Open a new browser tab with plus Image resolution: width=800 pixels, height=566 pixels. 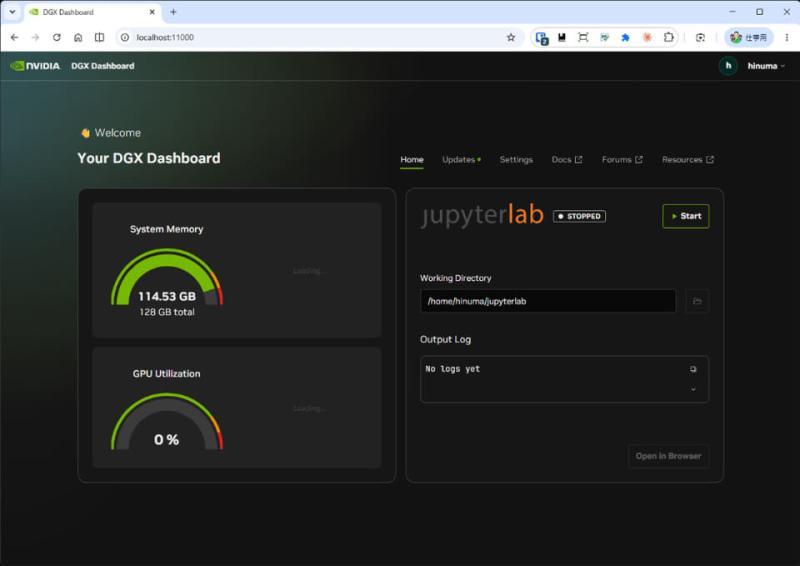point(173,12)
